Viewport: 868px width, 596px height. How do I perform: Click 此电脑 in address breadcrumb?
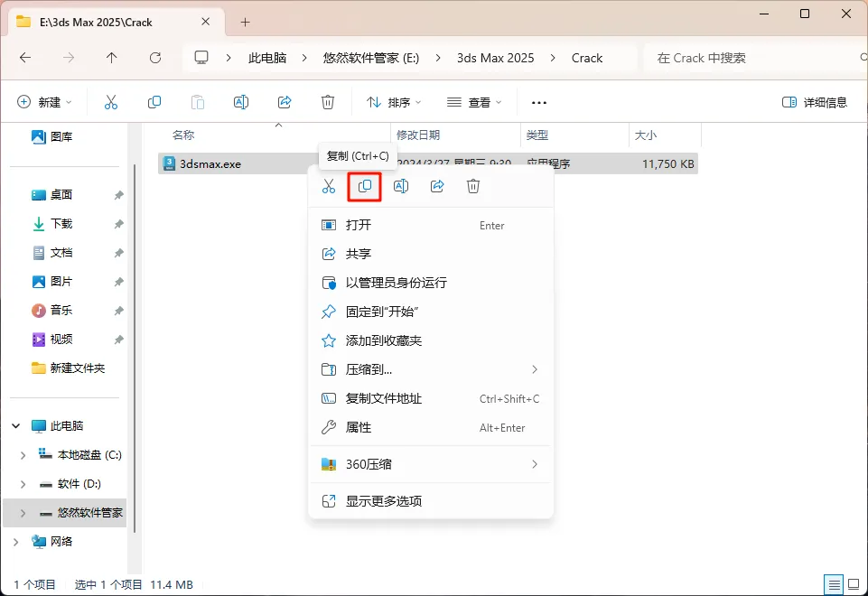coord(267,58)
